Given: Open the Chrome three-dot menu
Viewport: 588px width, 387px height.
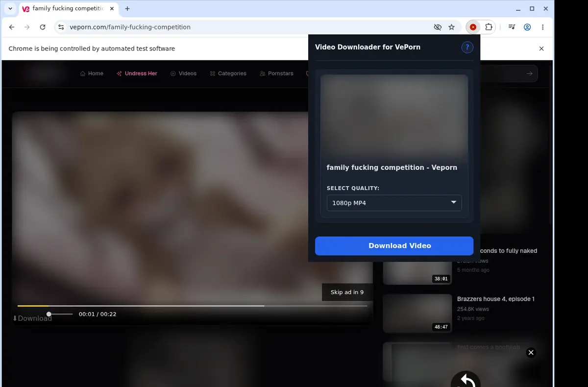Looking at the screenshot, I should pyautogui.click(x=542, y=27).
